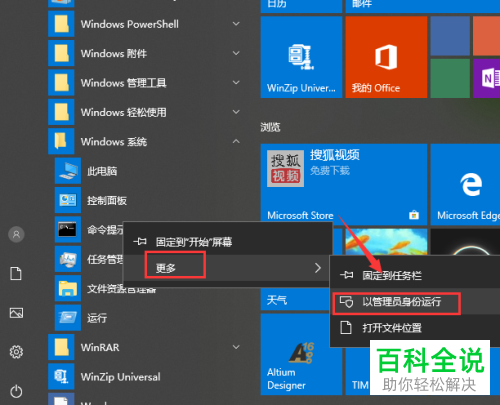The width and height of the screenshot is (500, 405).
Task: Open the OneNote tile
Action: [x=487, y=79]
